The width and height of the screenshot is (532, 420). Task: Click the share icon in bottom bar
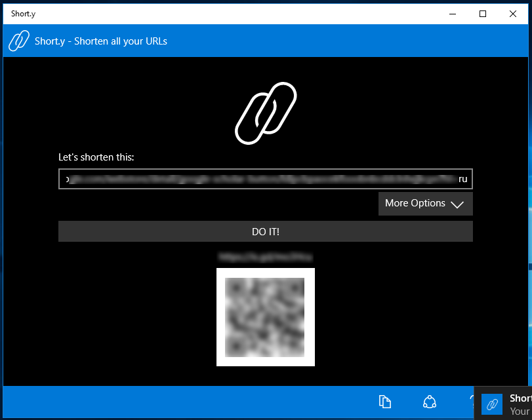[430, 402]
